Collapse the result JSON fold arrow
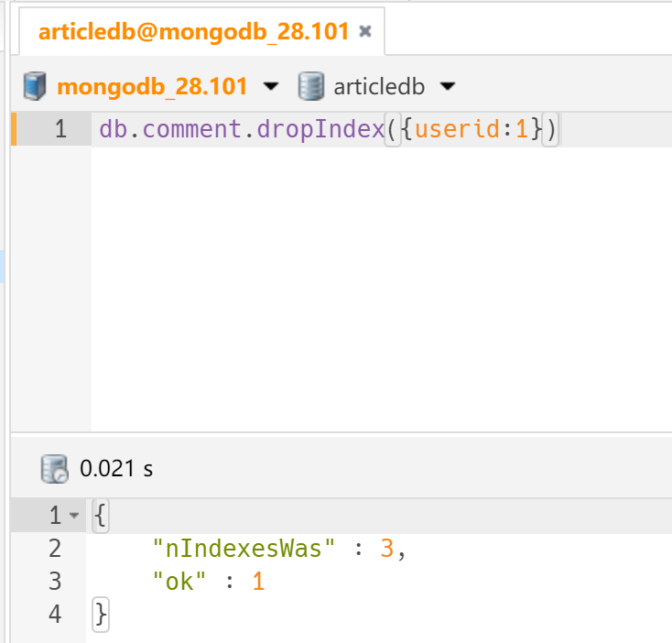Image resolution: width=672 pixels, height=643 pixels. coord(75,516)
